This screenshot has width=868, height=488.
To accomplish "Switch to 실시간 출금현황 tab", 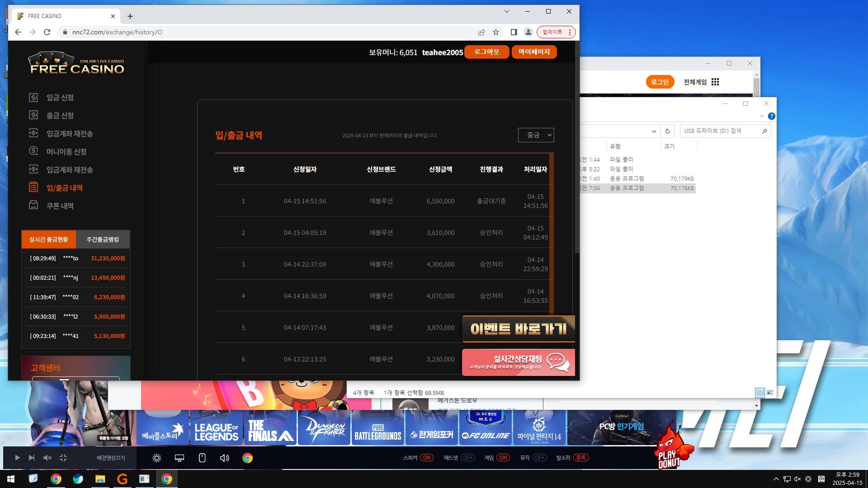I will pyautogui.click(x=49, y=239).
